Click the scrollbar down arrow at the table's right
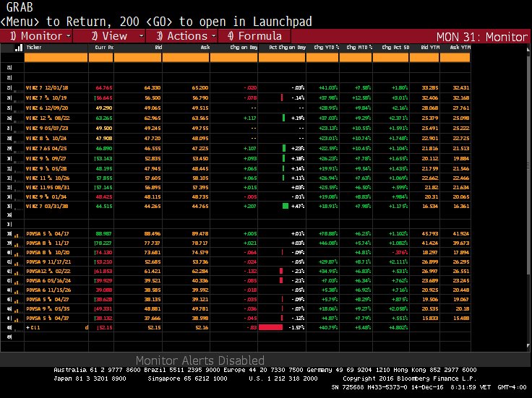The width and height of the screenshot is (532, 398). point(528,346)
